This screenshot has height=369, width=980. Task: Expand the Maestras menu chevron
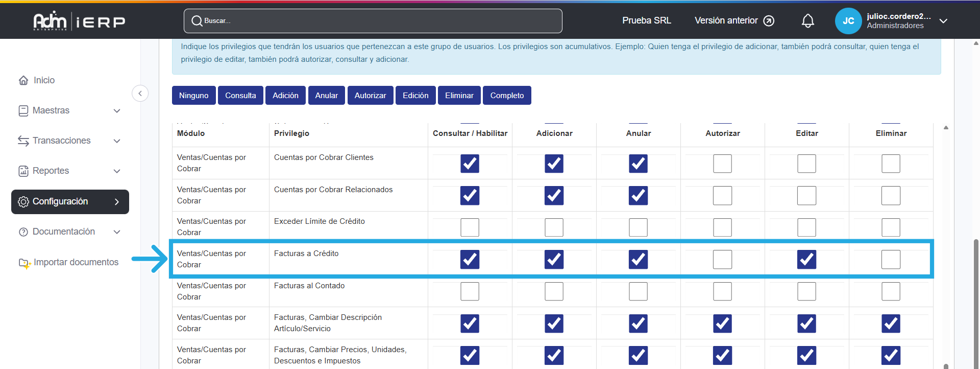(117, 111)
